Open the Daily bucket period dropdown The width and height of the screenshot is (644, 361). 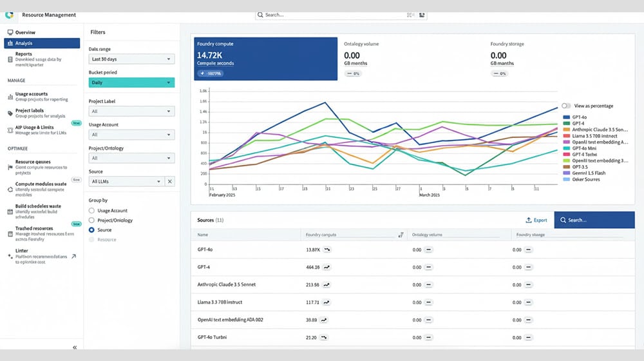[x=131, y=83]
